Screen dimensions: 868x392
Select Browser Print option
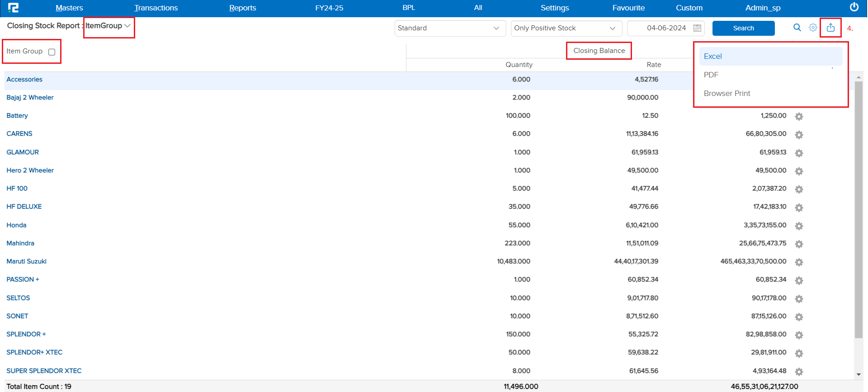coord(726,94)
